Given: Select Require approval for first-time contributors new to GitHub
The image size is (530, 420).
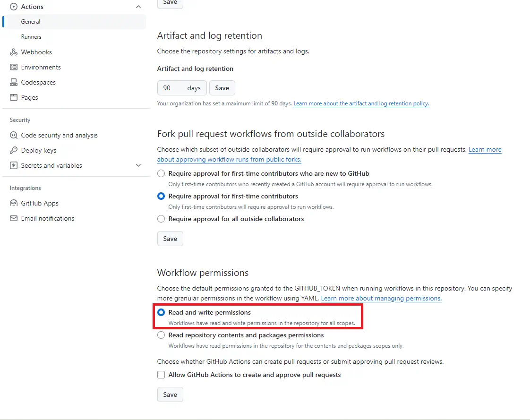Looking at the screenshot, I should [161, 173].
